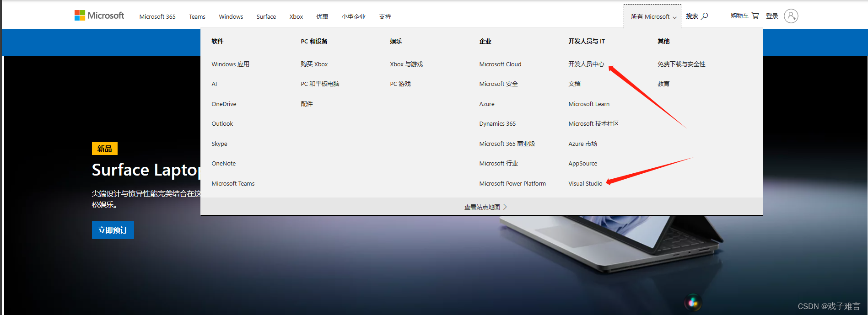The height and width of the screenshot is (315, 868).
Task: Click the sign-in avatar icon
Action: [791, 16]
